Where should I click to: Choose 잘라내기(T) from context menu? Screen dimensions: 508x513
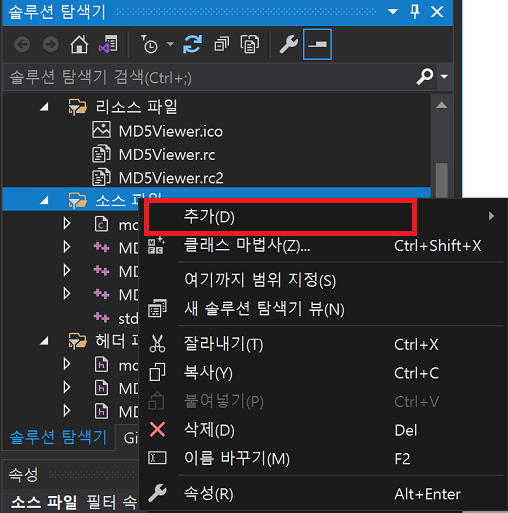coord(323,344)
